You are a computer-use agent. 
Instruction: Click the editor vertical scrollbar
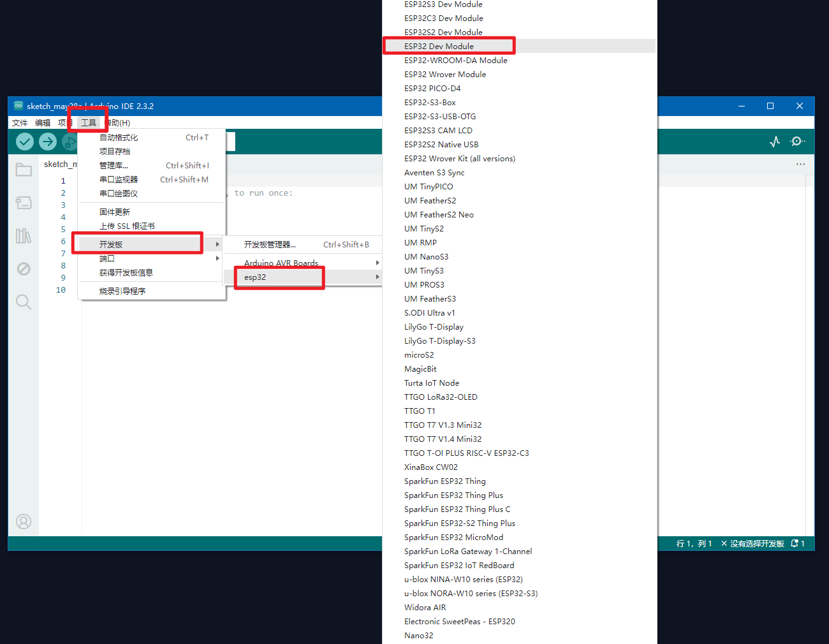pyautogui.click(x=810, y=355)
